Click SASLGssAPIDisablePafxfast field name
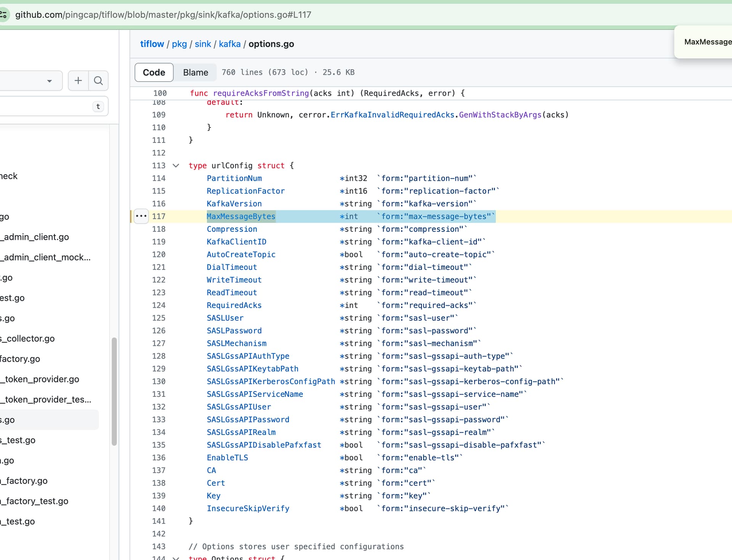Image resolution: width=732 pixels, height=560 pixels. coord(264,445)
